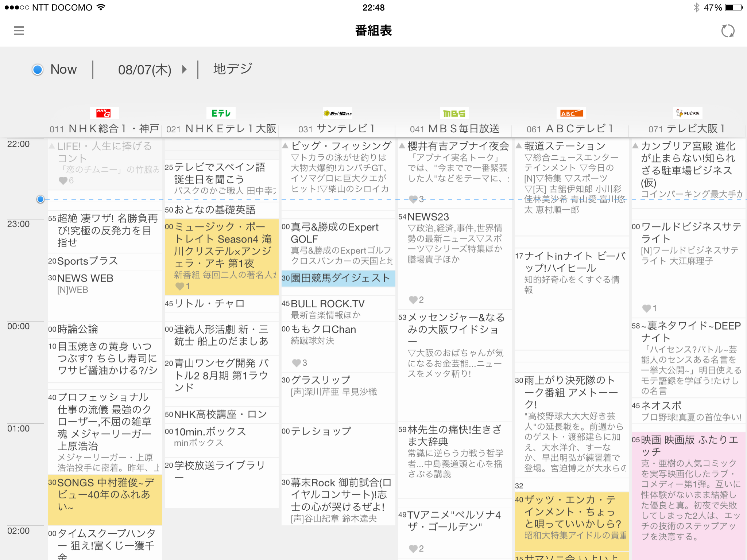The height and width of the screenshot is (560, 747).
Task: Open グラスリップ program
Action: [x=338, y=397]
